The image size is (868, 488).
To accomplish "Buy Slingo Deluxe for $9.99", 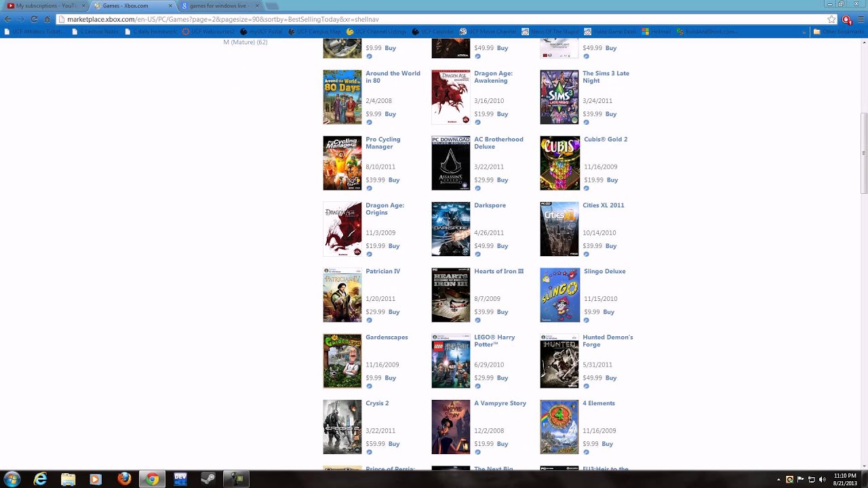I will point(608,312).
